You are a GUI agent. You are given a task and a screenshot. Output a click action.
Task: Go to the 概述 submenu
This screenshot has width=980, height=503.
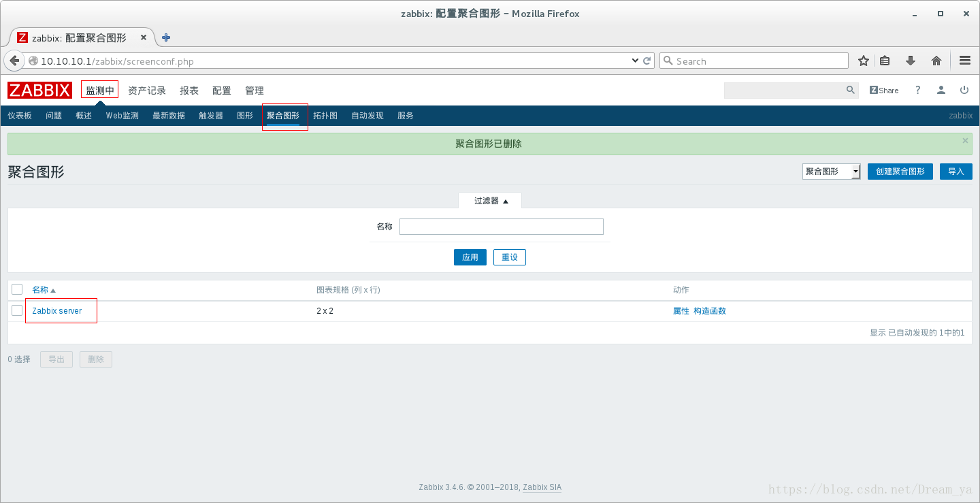coord(84,116)
